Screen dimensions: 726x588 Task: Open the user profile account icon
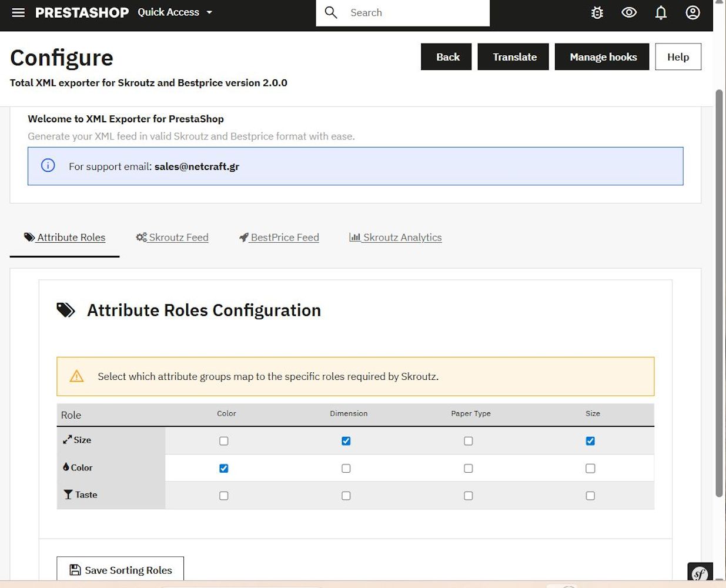[x=692, y=12]
